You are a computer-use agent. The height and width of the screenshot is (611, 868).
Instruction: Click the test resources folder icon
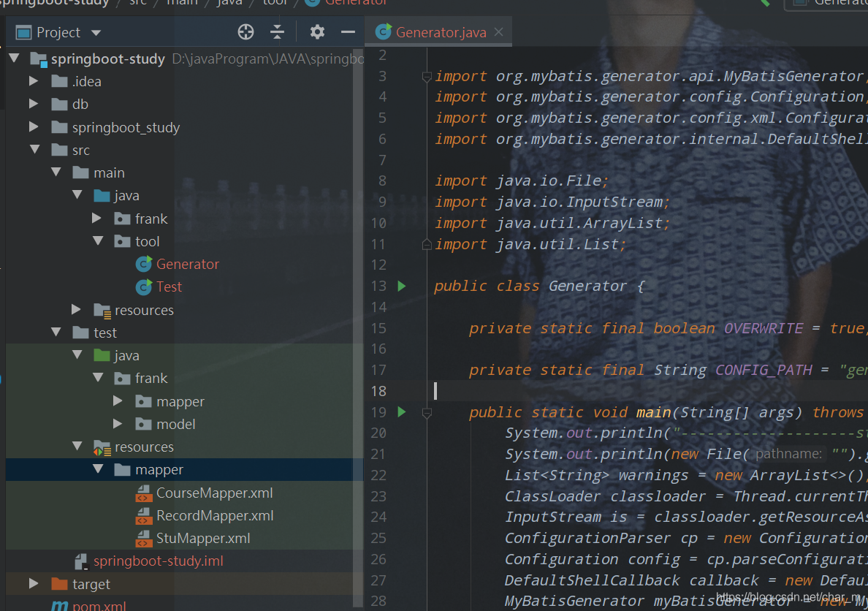click(102, 447)
